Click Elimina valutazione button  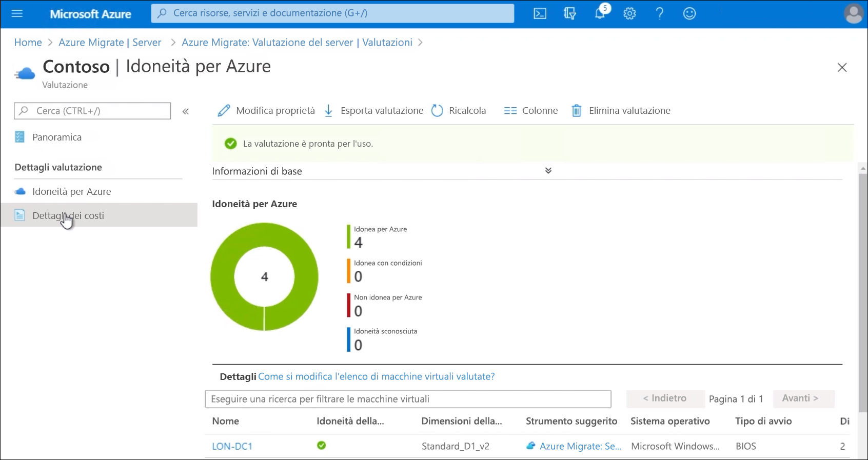click(x=621, y=111)
